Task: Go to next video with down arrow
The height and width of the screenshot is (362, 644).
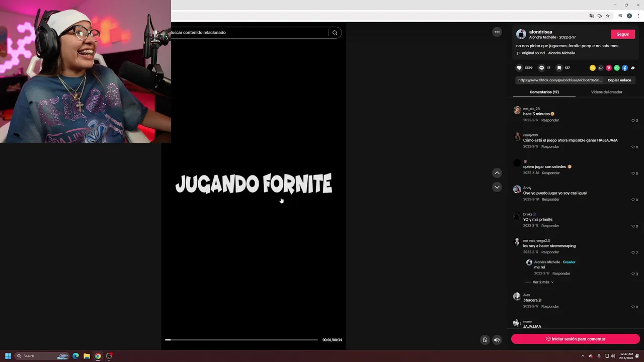Action: coord(497,187)
